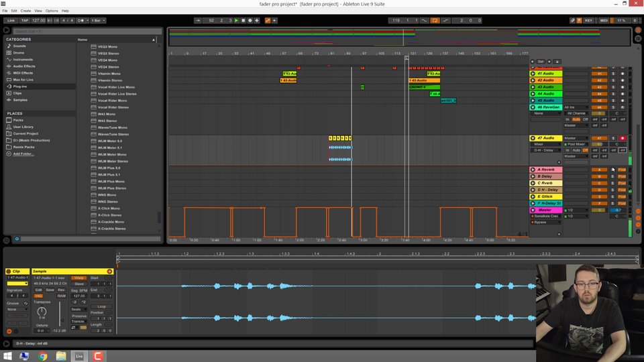Enable the RAM mode toggle
Screen dimensions: 644x362
point(61,296)
